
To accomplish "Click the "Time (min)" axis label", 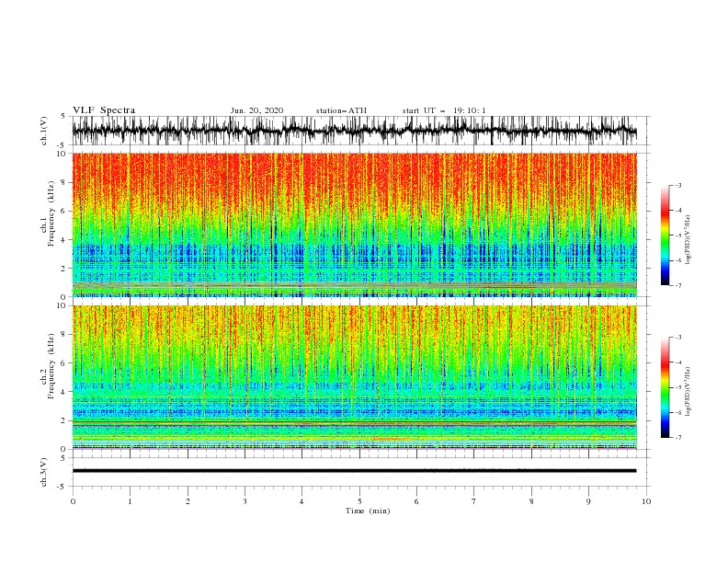I will pyautogui.click(x=368, y=511).
